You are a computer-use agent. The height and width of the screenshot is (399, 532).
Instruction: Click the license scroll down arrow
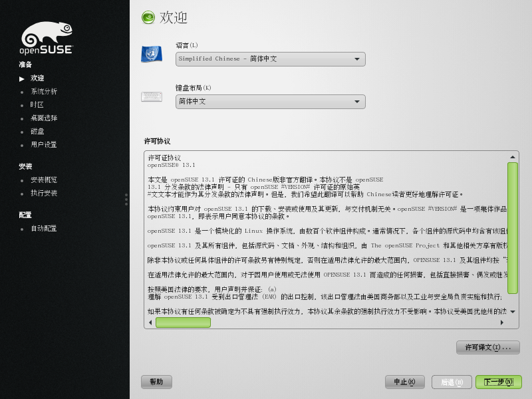coord(513,311)
